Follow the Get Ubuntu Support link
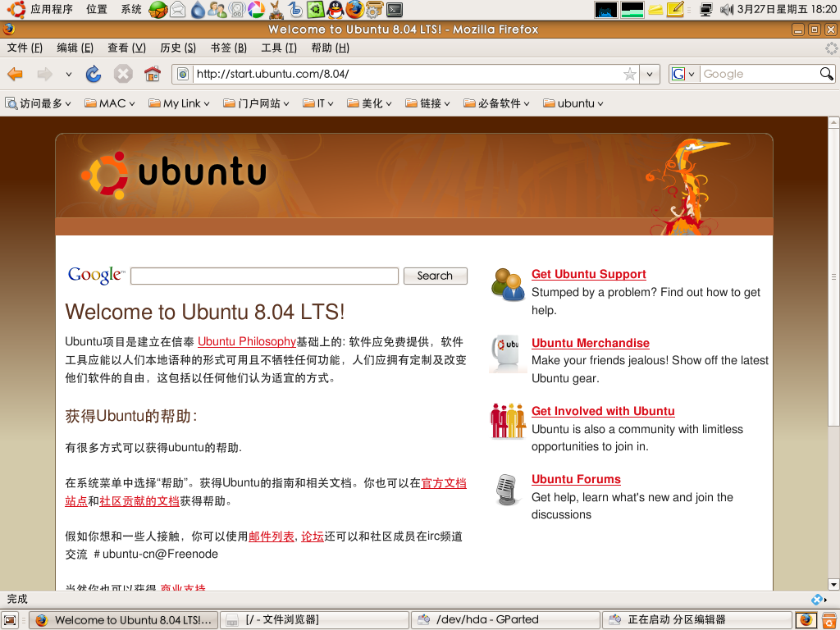 point(588,274)
